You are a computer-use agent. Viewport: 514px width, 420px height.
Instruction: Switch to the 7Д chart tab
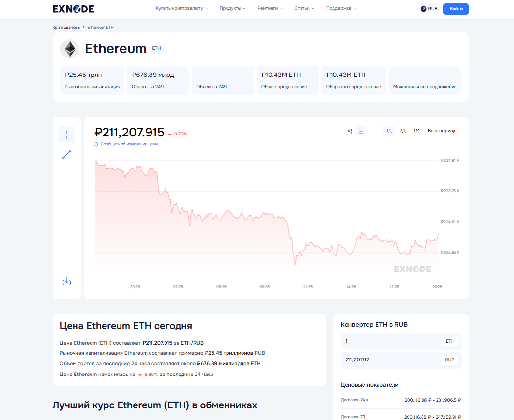pos(402,131)
